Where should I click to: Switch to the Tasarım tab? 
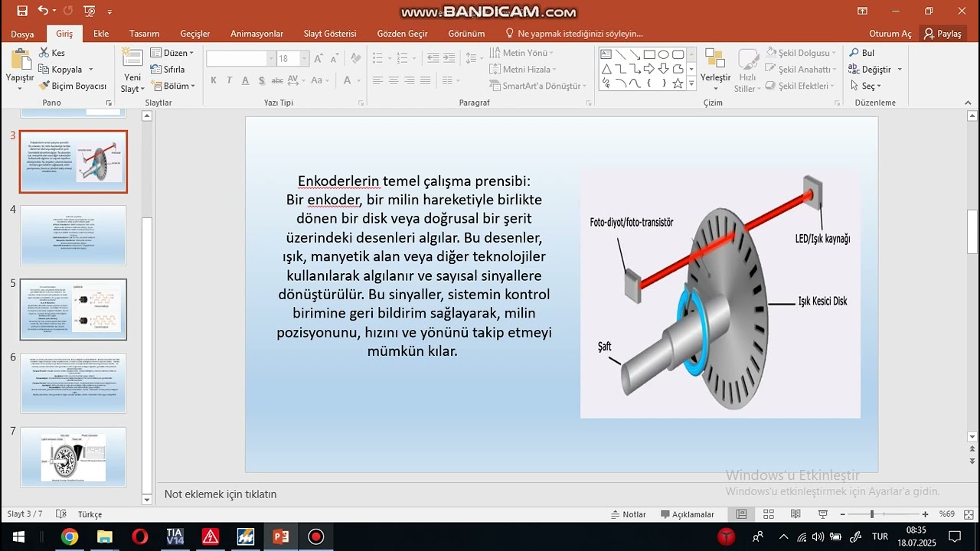144,34
